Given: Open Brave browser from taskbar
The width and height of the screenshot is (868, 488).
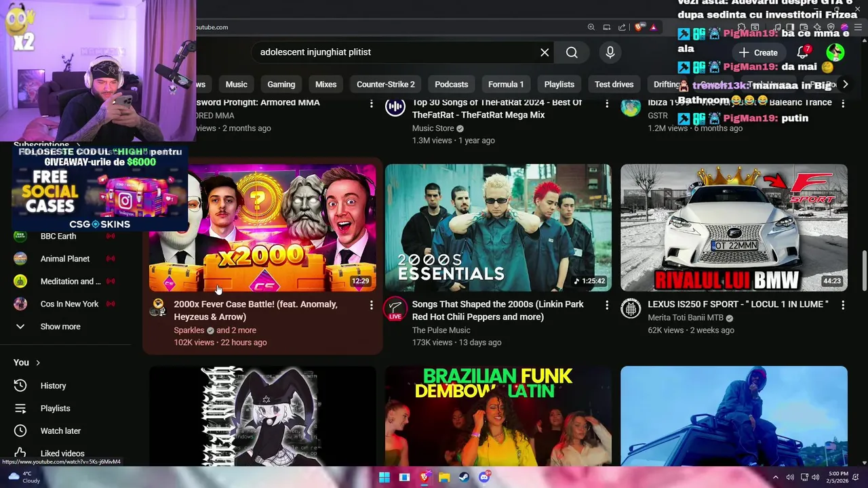Looking at the screenshot, I should click(x=425, y=477).
